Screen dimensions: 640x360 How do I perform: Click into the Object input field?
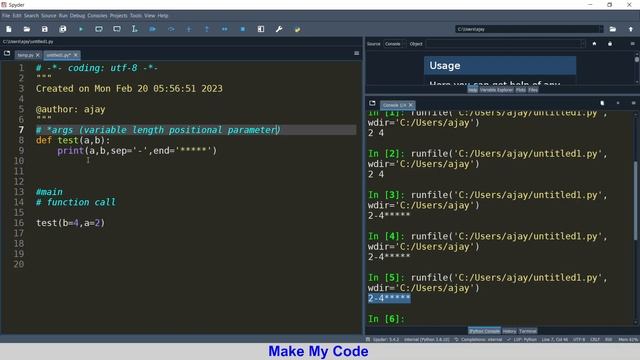click(x=503, y=44)
